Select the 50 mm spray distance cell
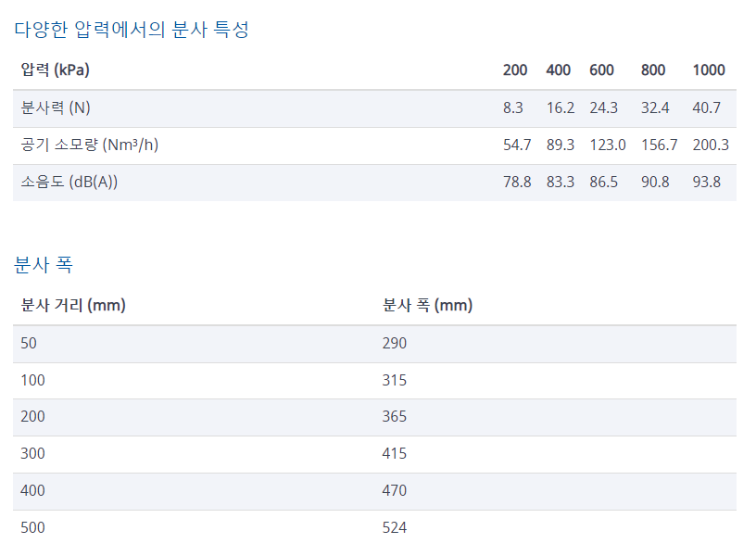 pyautogui.click(x=29, y=344)
